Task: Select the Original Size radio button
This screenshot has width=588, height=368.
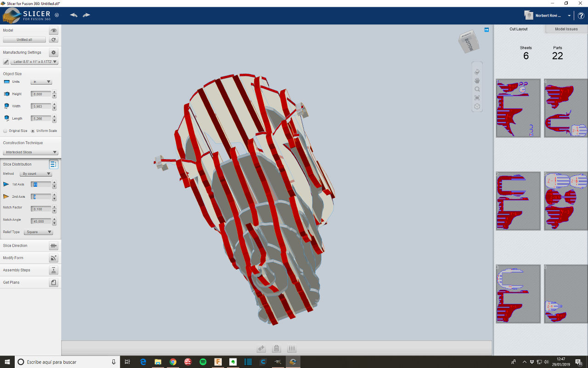Action: (x=6, y=131)
